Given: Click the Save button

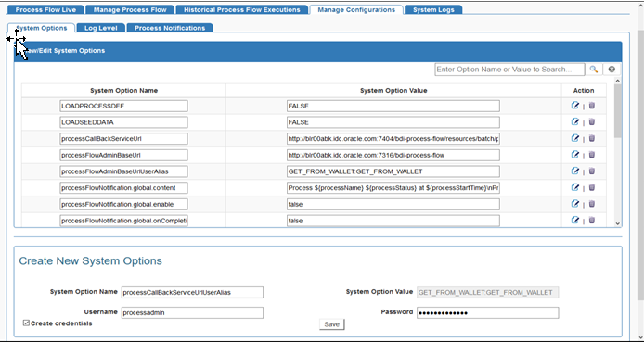Looking at the screenshot, I should tap(332, 324).
